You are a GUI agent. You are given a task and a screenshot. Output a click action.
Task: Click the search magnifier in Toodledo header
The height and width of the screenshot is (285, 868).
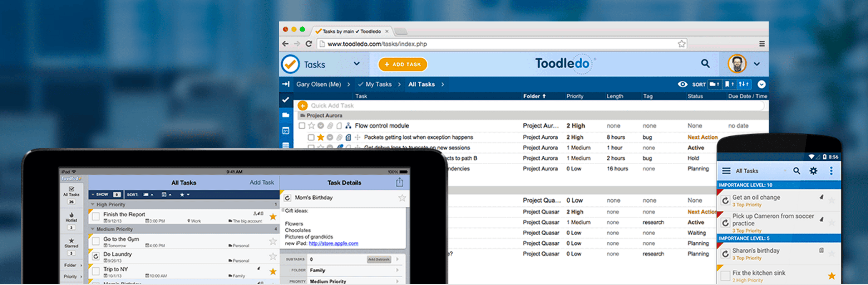[x=705, y=64]
